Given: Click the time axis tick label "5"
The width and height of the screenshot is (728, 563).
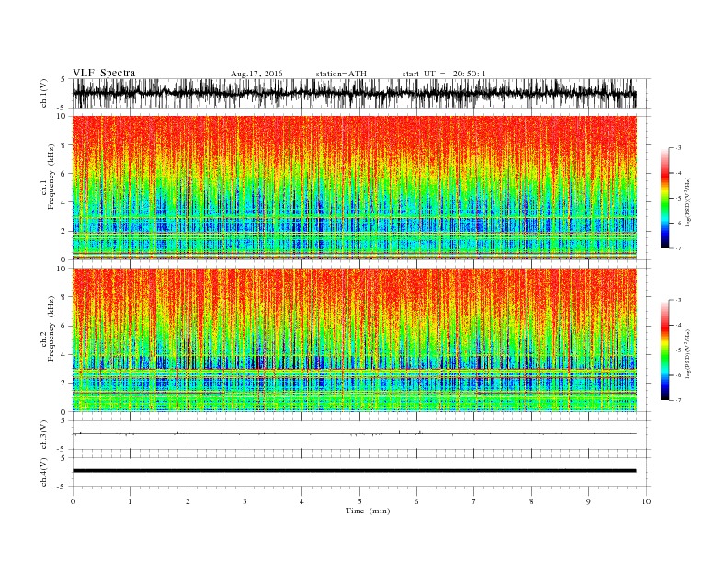Looking at the screenshot, I should pyautogui.click(x=359, y=501).
